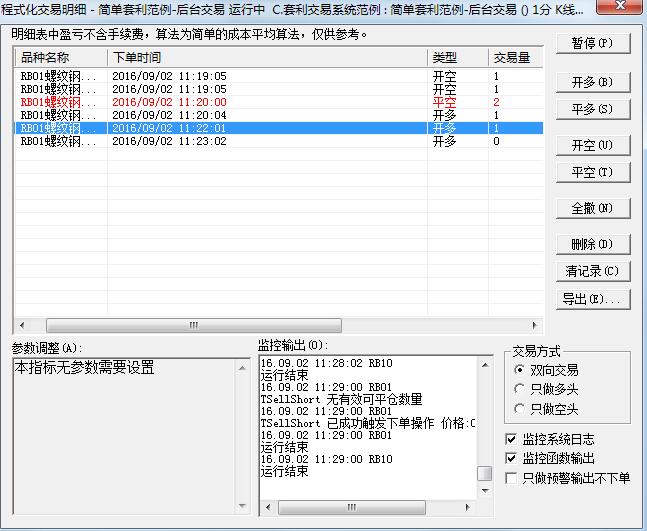Select the row at 2016/09/02 11:23:02
The width and height of the screenshot is (647, 531).
coord(279,141)
